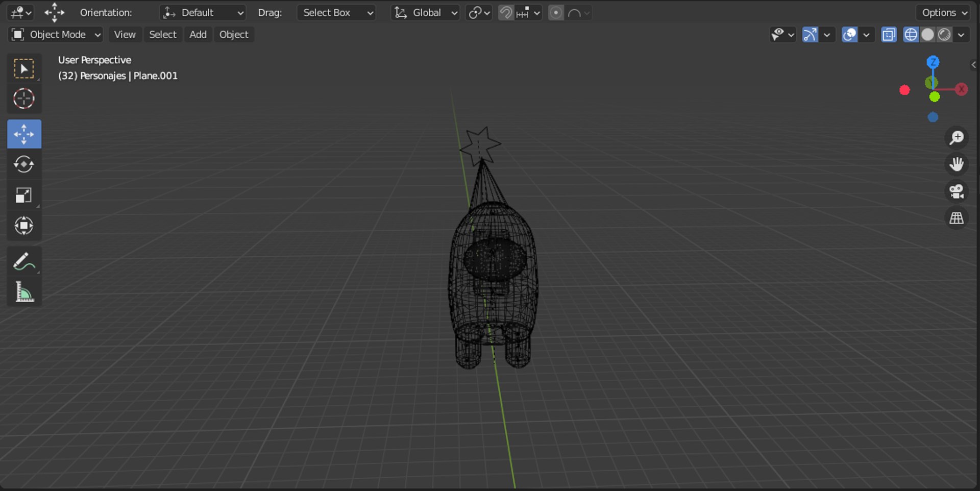Screen dimensions: 980x491
Task: Select the Measure ruler tool
Action: pyautogui.click(x=24, y=292)
